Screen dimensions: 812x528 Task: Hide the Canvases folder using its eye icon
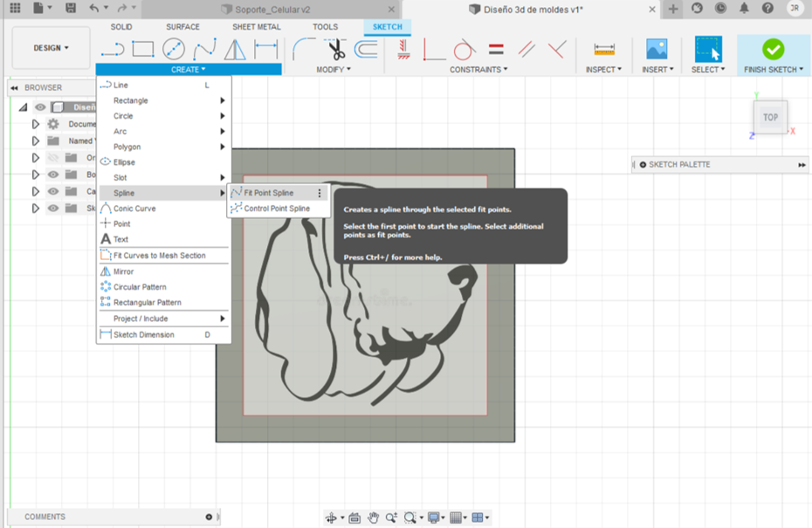pyautogui.click(x=53, y=191)
